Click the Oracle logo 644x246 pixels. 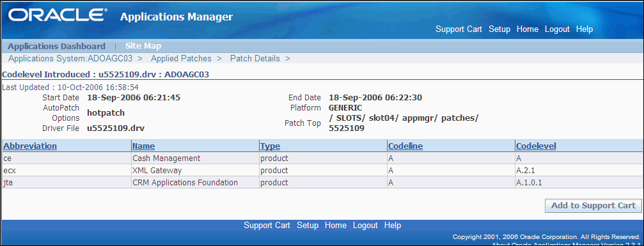click(58, 15)
